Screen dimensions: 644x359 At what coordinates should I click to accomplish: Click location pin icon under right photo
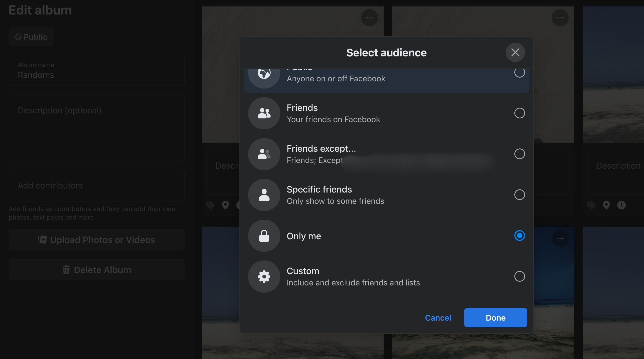606,205
